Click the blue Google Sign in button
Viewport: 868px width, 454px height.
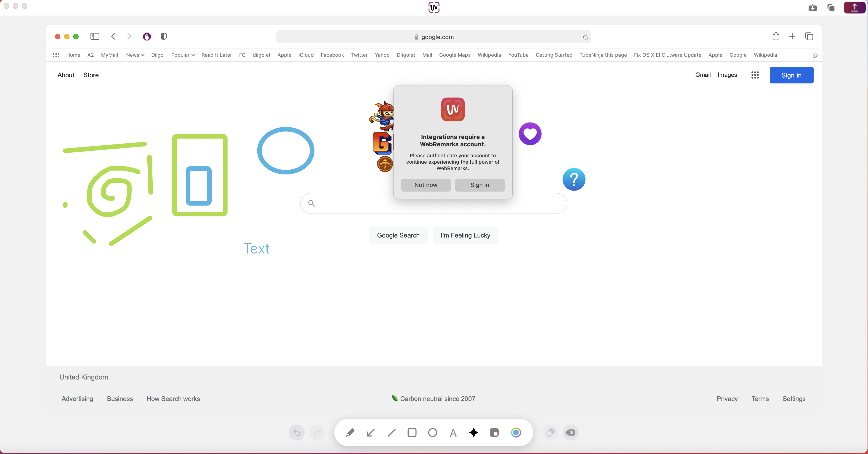click(x=791, y=75)
